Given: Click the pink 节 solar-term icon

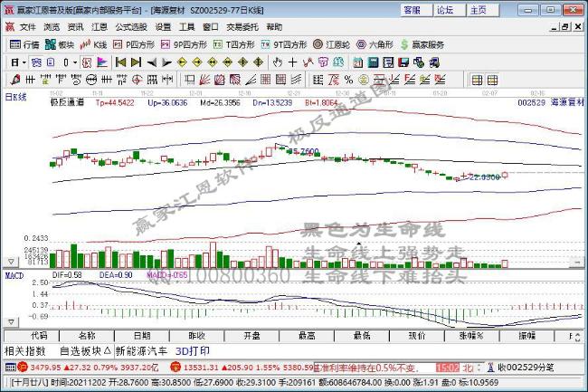Looking at the screenshot, I should tap(323, 62).
